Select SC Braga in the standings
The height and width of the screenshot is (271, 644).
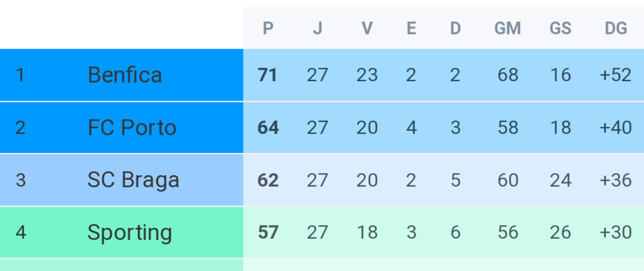pyautogui.click(x=133, y=180)
